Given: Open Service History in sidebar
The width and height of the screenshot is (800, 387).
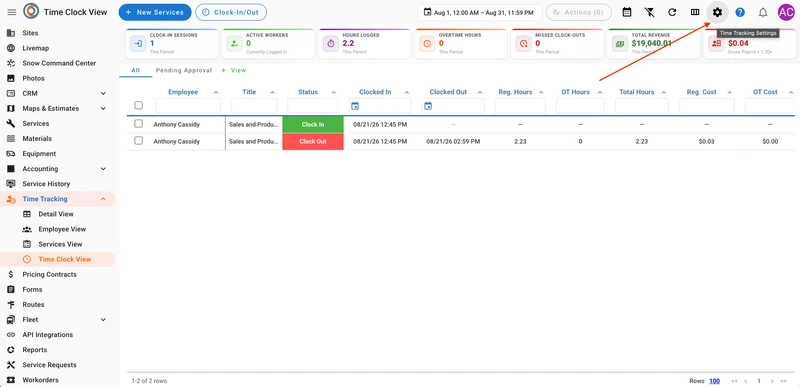Looking at the screenshot, I should click(46, 184).
